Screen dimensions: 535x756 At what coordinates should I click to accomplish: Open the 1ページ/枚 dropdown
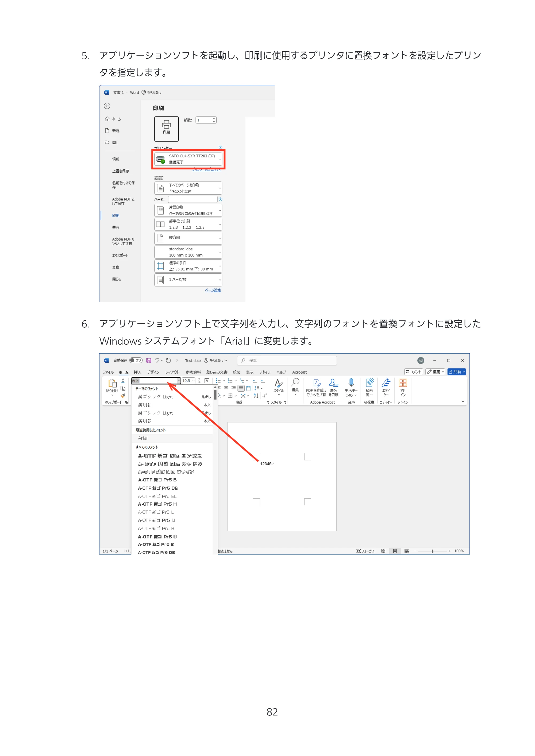[188, 280]
